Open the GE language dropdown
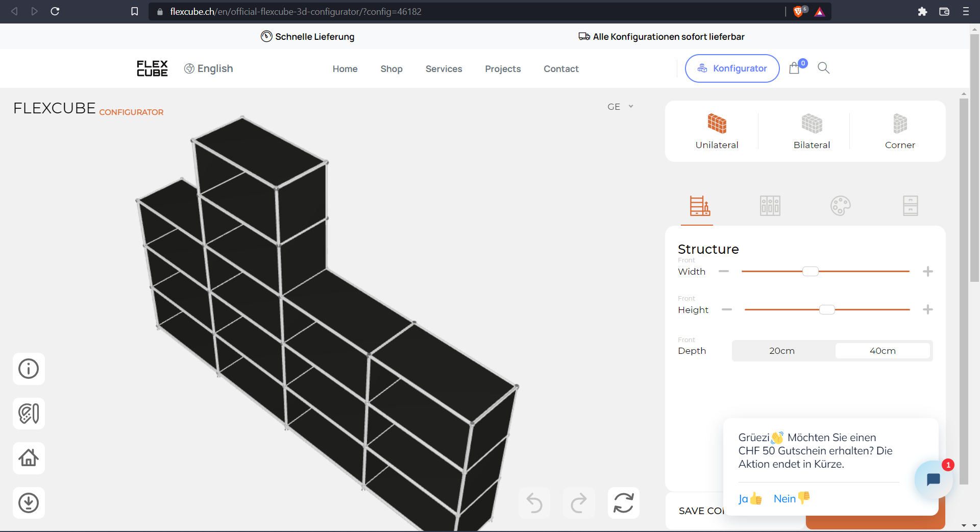Image resolution: width=980 pixels, height=532 pixels. [x=620, y=107]
